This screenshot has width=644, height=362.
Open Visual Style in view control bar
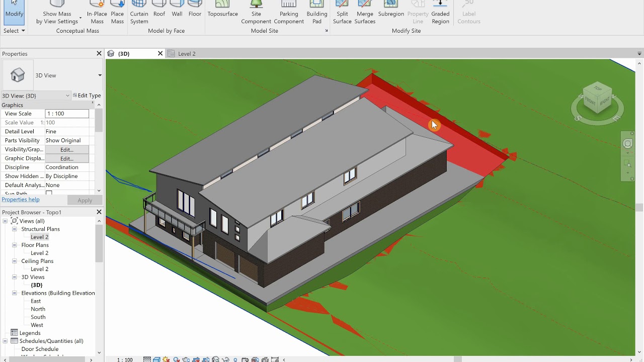pyautogui.click(x=156, y=359)
